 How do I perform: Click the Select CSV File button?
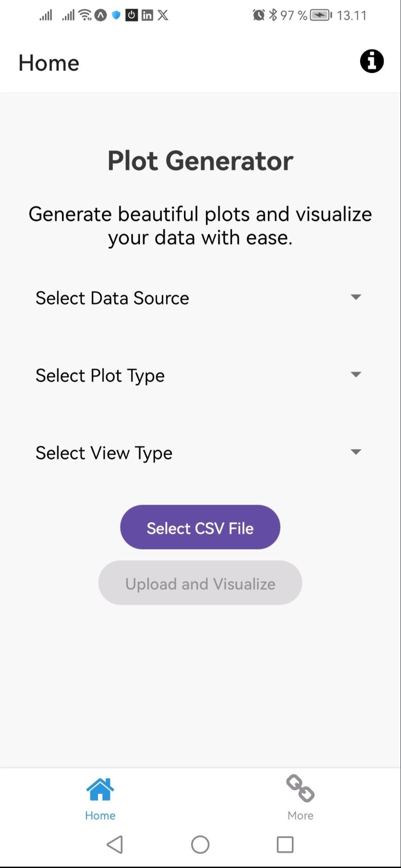click(200, 527)
